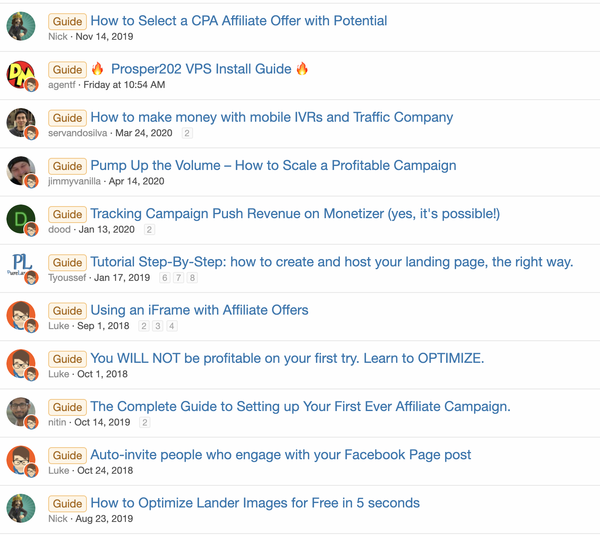Open Auto-invite people Facebook Page post thread

[x=280, y=455]
